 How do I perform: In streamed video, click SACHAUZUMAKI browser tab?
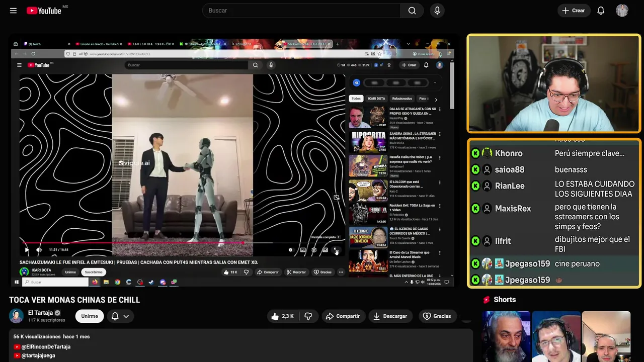pos(306,44)
